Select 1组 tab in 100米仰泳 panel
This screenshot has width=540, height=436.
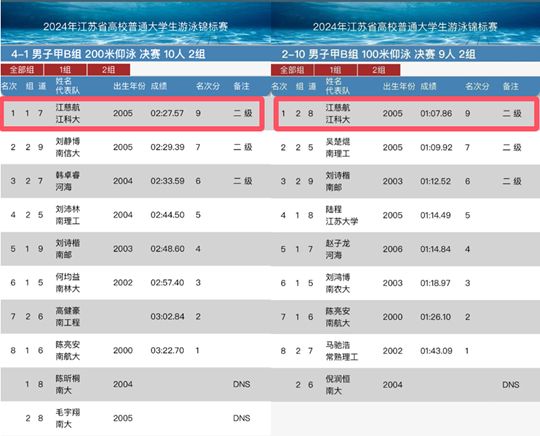(336, 70)
